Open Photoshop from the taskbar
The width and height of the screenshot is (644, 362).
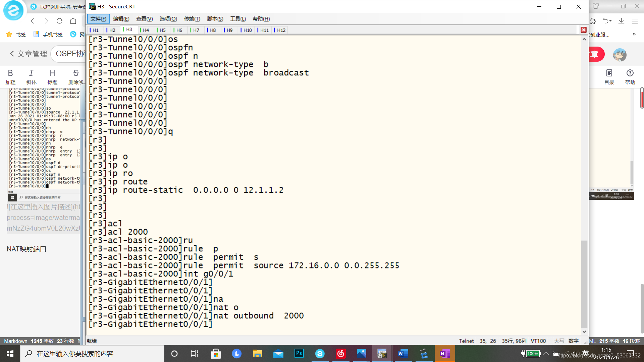pyautogui.click(x=299, y=353)
